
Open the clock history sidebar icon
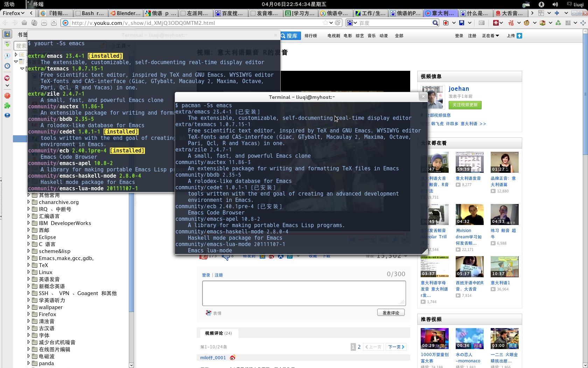click(7, 66)
